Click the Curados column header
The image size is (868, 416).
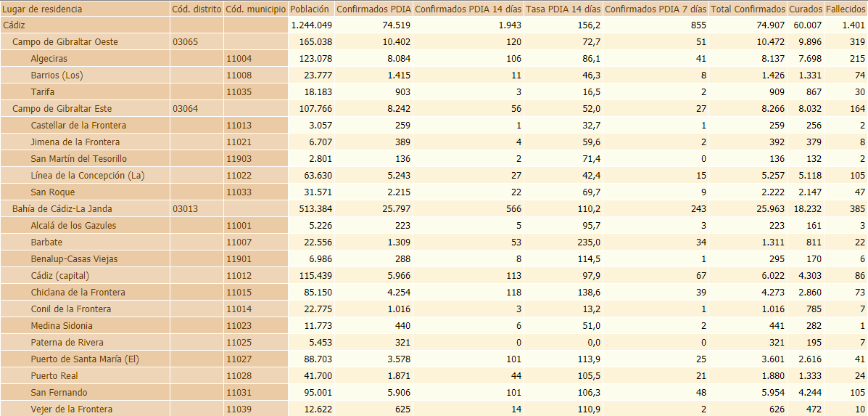point(806,9)
